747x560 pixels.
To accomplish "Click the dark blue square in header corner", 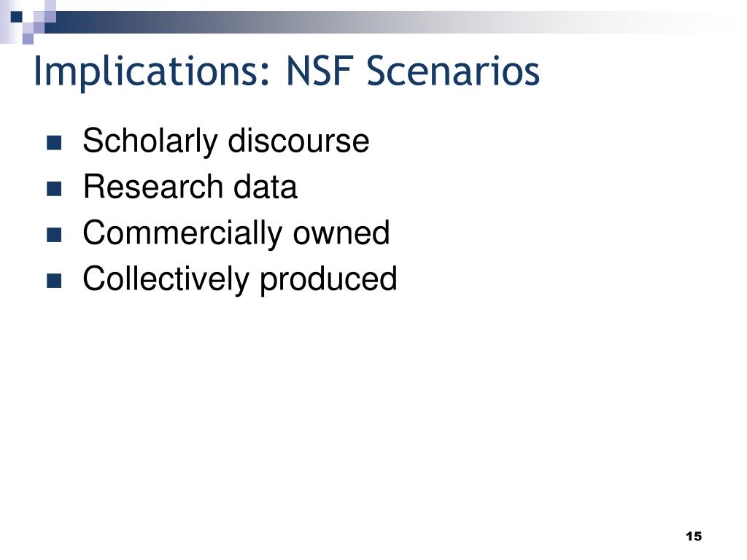I will pos(17,17).
